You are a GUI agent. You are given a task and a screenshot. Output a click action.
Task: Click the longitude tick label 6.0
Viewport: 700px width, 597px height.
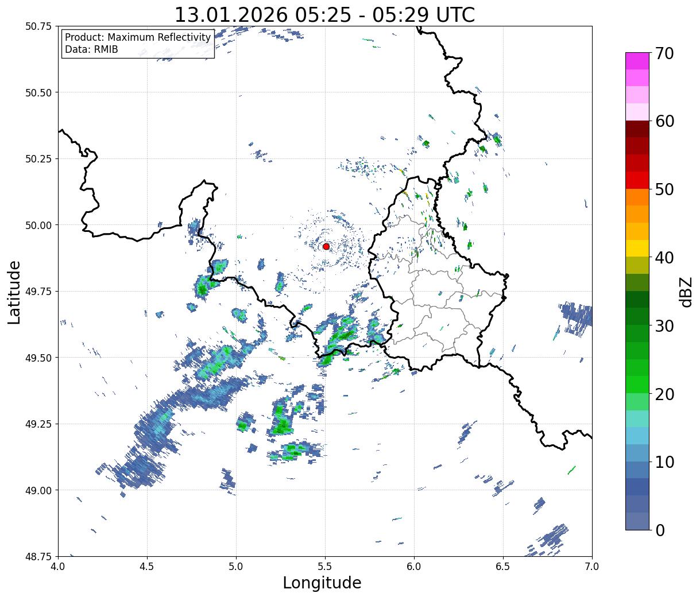tap(414, 566)
